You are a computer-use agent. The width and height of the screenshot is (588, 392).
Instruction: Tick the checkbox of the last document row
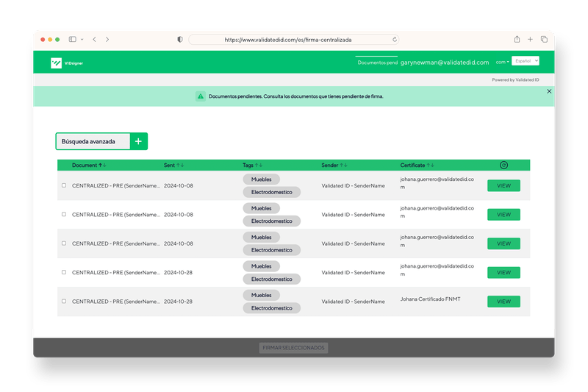click(64, 302)
